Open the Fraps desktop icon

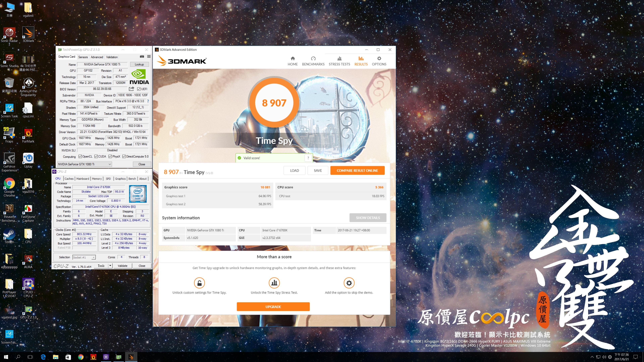[x=9, y=135]
